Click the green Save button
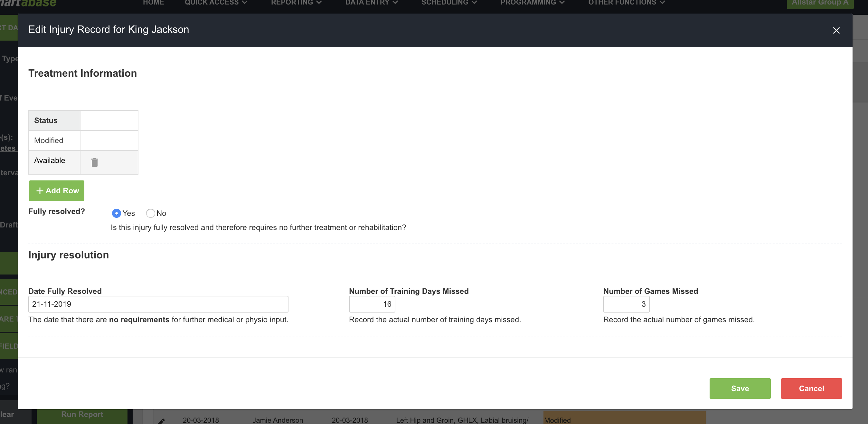This screenshot has height=424, width=868. [740, 389]
